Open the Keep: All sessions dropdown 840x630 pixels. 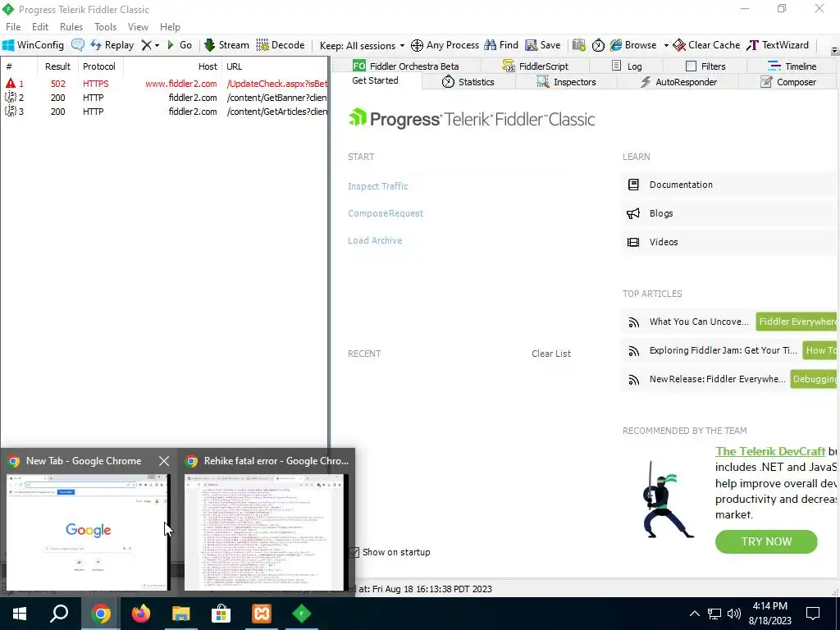(x=362, y=46)
